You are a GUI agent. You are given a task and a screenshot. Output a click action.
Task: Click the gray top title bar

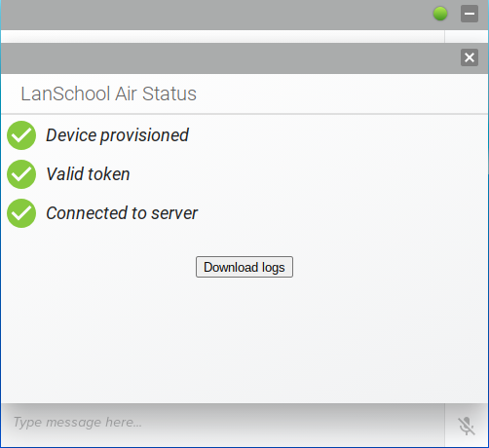pyautogui.click(x=214, y=15)
